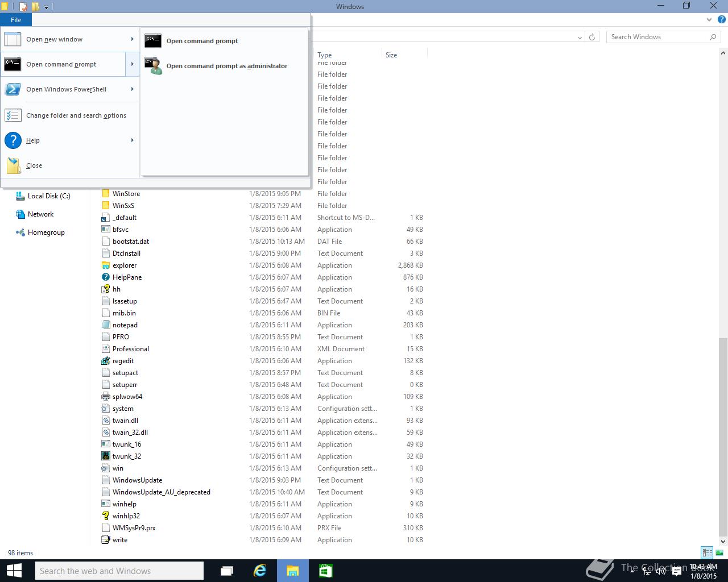The image size is (728, 582).
Task: Select Close in the File menu
Action: [70, 165]
